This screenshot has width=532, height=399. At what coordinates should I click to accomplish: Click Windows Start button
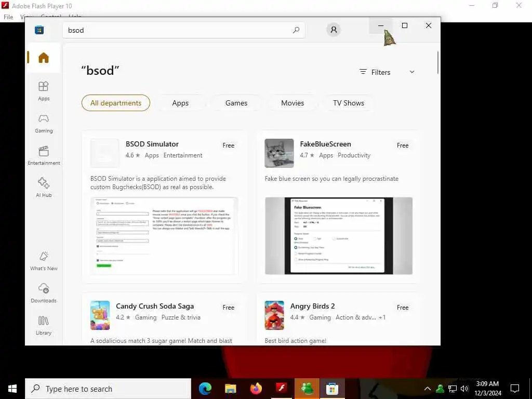pos(12,389)
